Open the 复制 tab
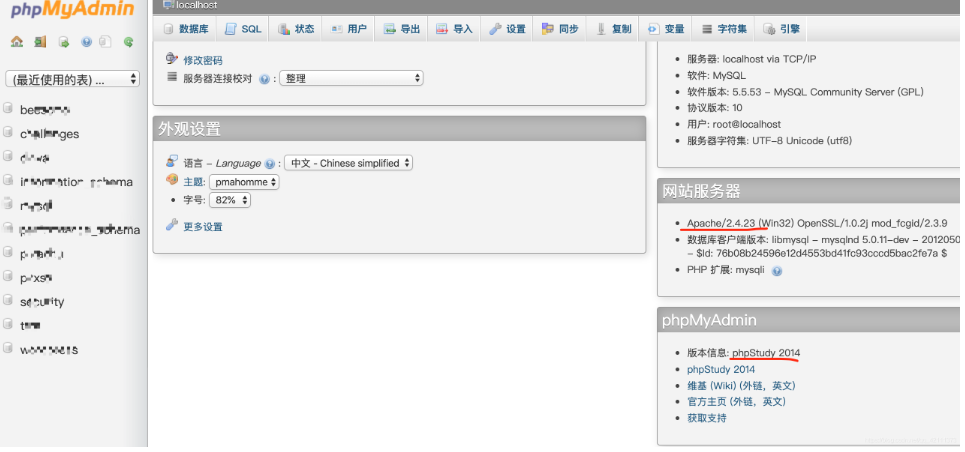Viewport: 965px width, 452px height. point(613,29)
